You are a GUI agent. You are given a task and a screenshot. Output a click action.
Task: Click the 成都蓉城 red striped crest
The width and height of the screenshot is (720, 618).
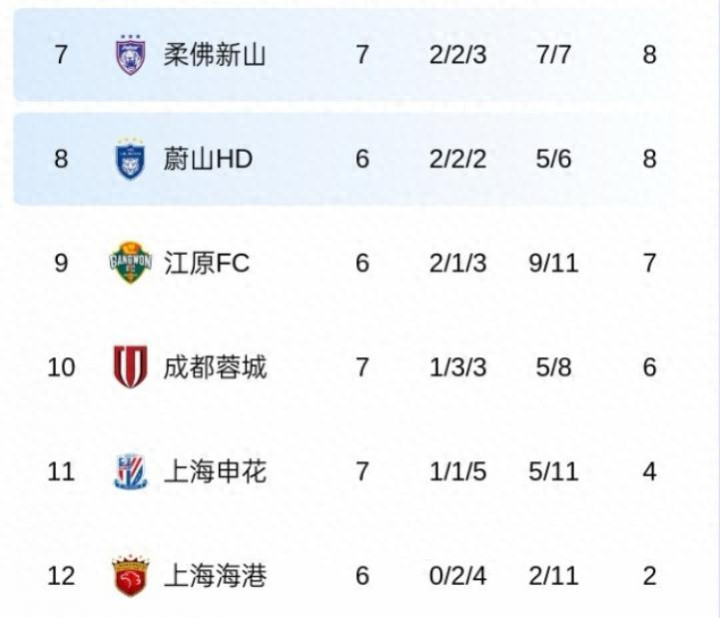pos(131,367)
